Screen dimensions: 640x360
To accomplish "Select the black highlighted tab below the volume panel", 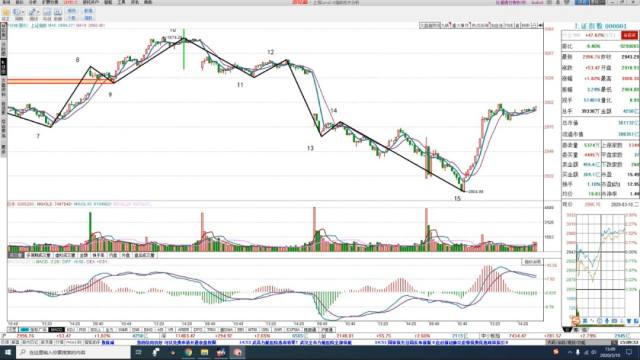I will pyautogui.click(x=15, y=255).
